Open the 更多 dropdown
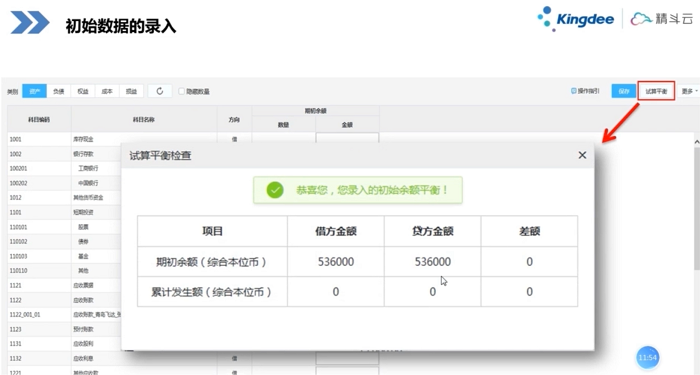Screen dimensions: 700x375 (x=689, y=91)
